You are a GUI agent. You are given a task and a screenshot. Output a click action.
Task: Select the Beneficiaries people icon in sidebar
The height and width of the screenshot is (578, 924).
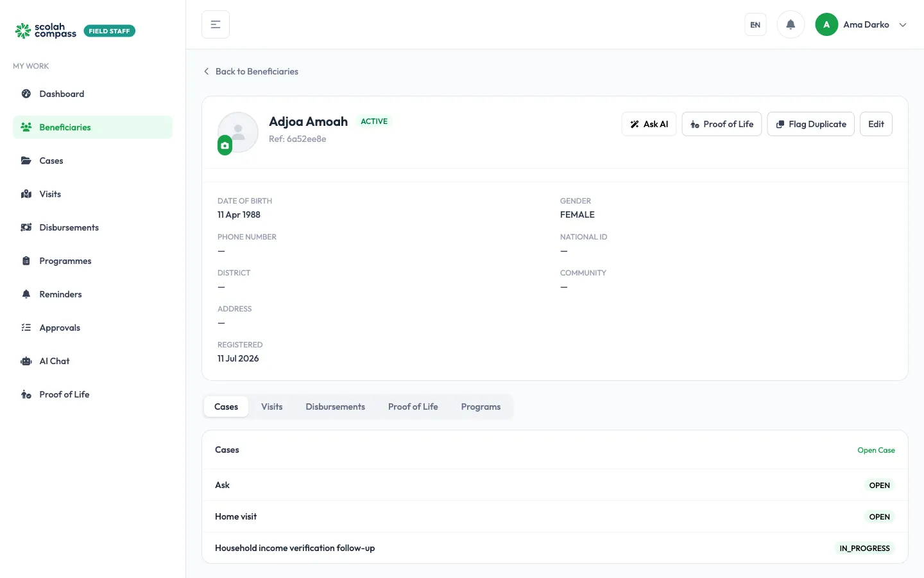pyautogui.click(x=26, y=127)
